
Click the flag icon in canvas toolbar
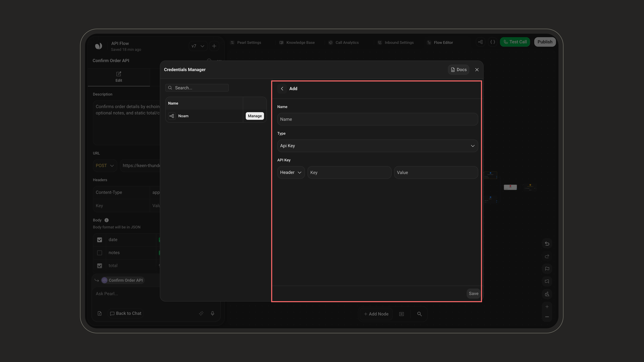547,269
